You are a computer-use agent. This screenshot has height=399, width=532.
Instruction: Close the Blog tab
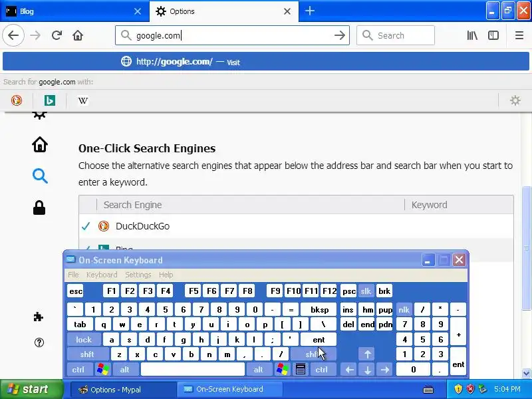(138, 11)
